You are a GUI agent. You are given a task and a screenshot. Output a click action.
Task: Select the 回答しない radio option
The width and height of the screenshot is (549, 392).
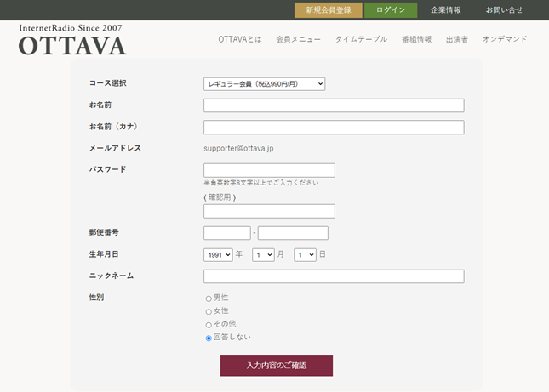pyautogui.click(x=209, y=338)
